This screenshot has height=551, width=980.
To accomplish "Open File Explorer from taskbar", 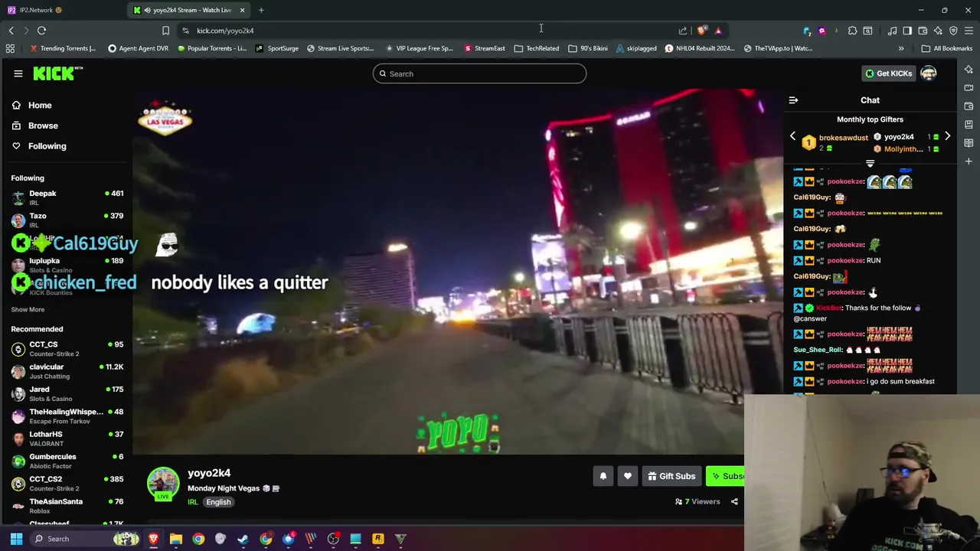I will (176, 539).
